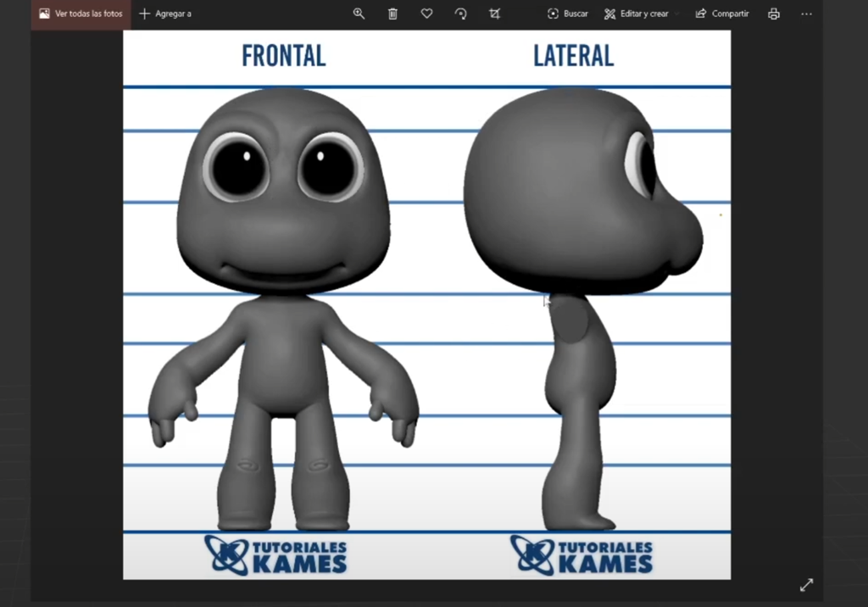The width and height of the screenshot is (868, 607).
Task: Click the Compartir share icon
Action: click(701, 14)
